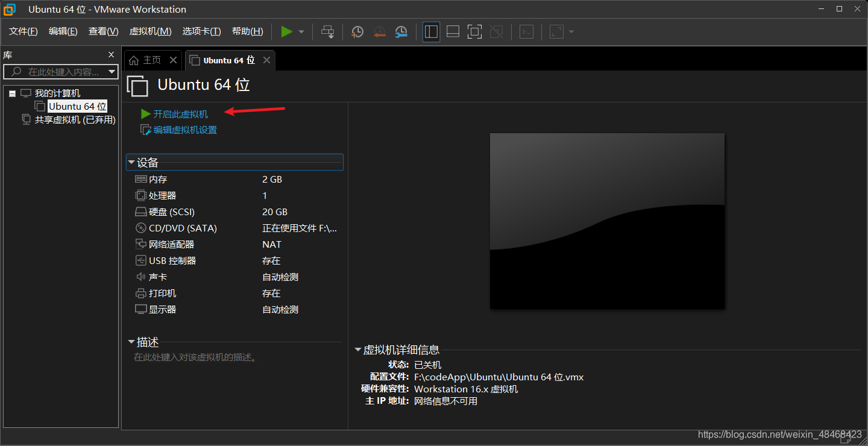Open the 编辑(E) menu
The width and height of the screenshot is (868, 446).
[x=63, y=31]
